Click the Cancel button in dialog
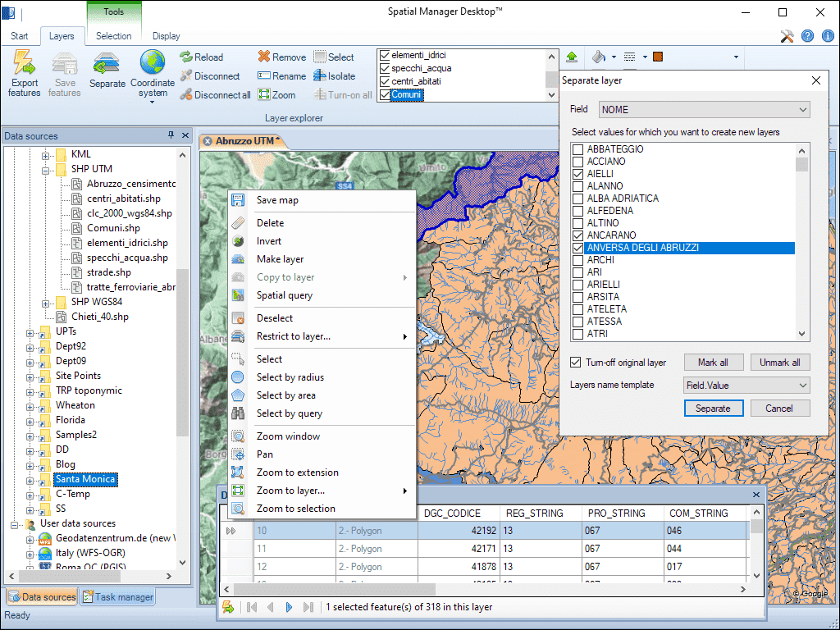 779,409
